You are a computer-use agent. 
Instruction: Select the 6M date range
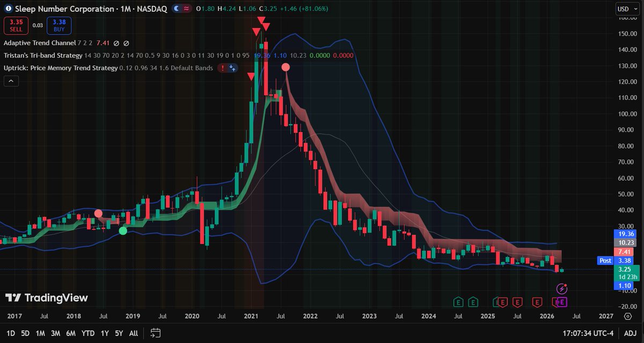tap(71, 333)
